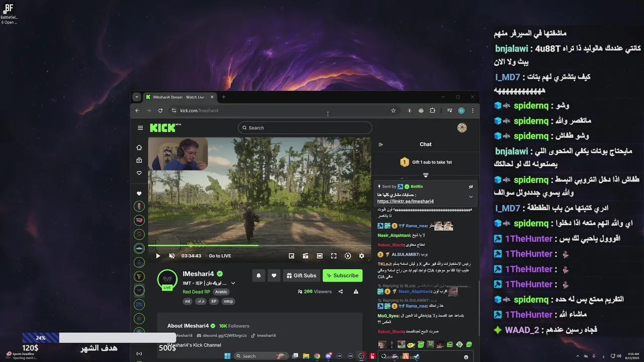The image size is (644, 362).
Task: Hide the pinned BotRix message
Action: [x=471, y=187]
